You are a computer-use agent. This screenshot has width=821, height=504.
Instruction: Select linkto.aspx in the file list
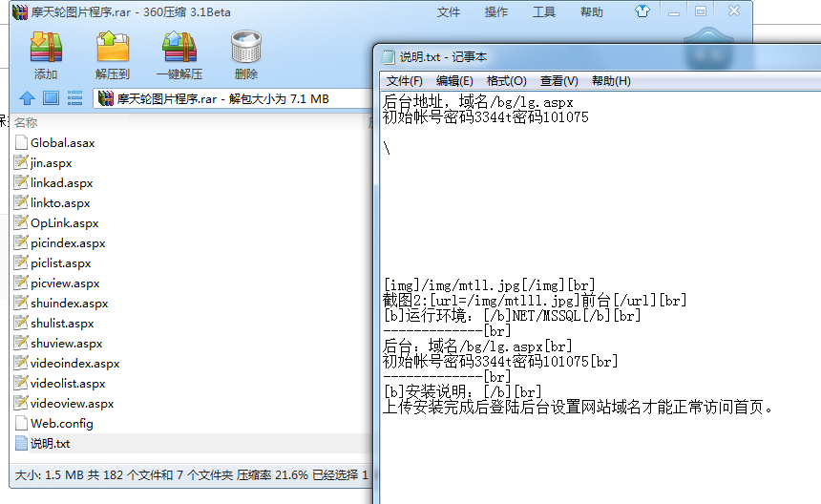click(x=60, y=202)
